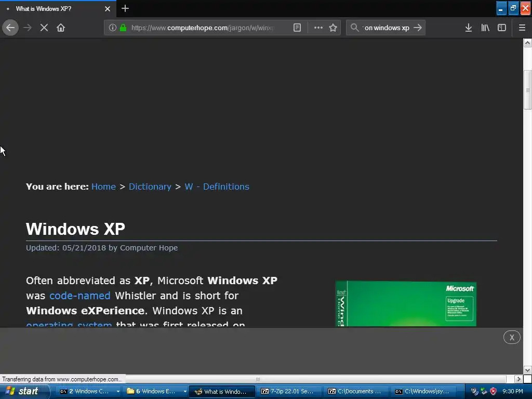Follow the code-named link
Screen dimensions: 532x399
(79, 296)
